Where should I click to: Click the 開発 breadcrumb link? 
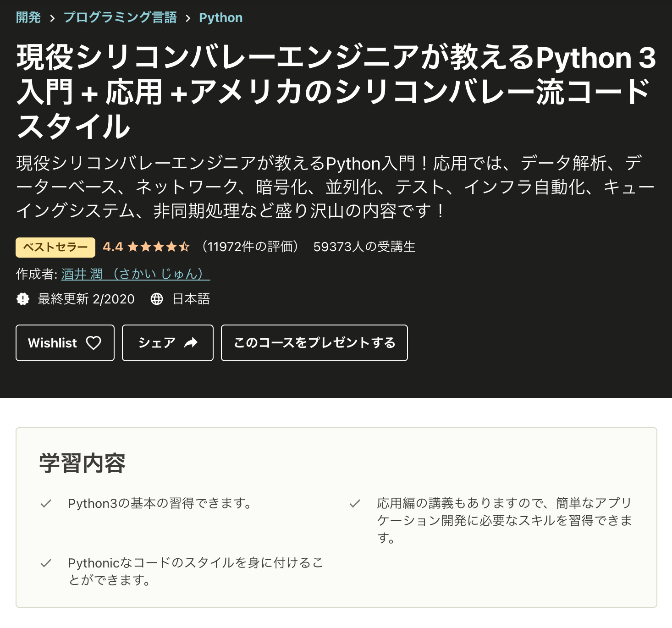pos(28,17)
